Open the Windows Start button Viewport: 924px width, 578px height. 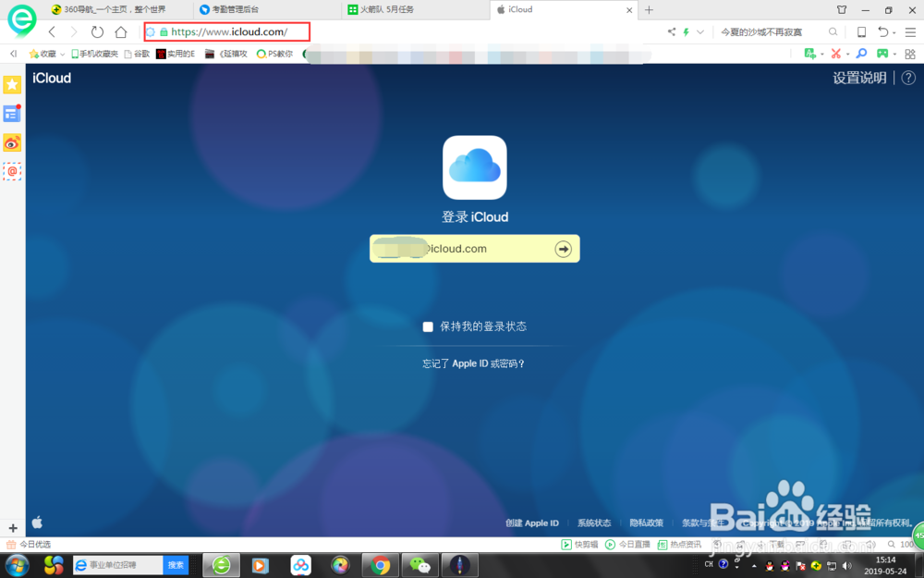click(16, 566)
